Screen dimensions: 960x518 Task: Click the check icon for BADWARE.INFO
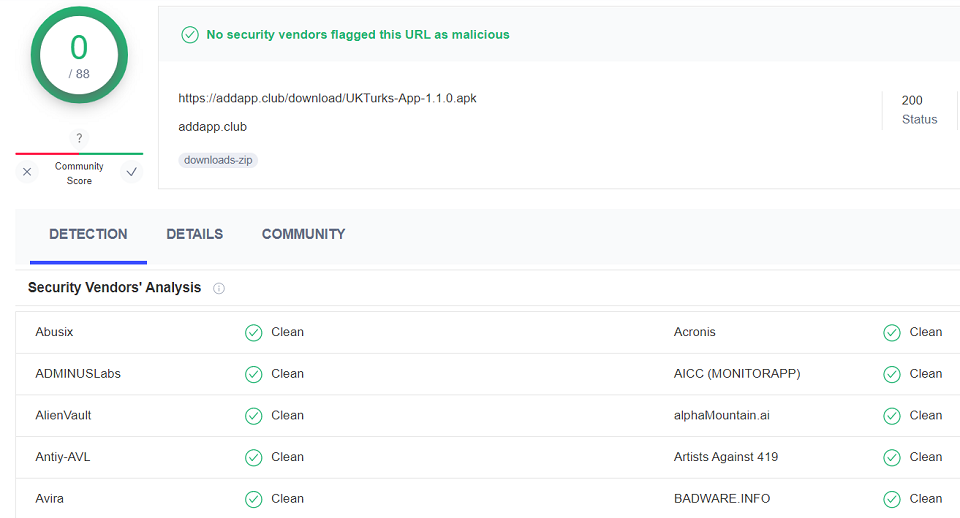pyautogui.click(x=892, y=499)
